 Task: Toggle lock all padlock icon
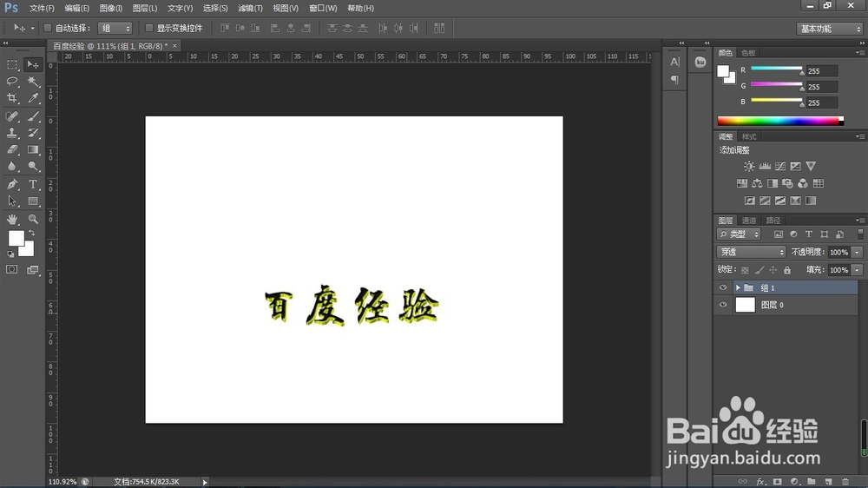(x=787, y=270)
